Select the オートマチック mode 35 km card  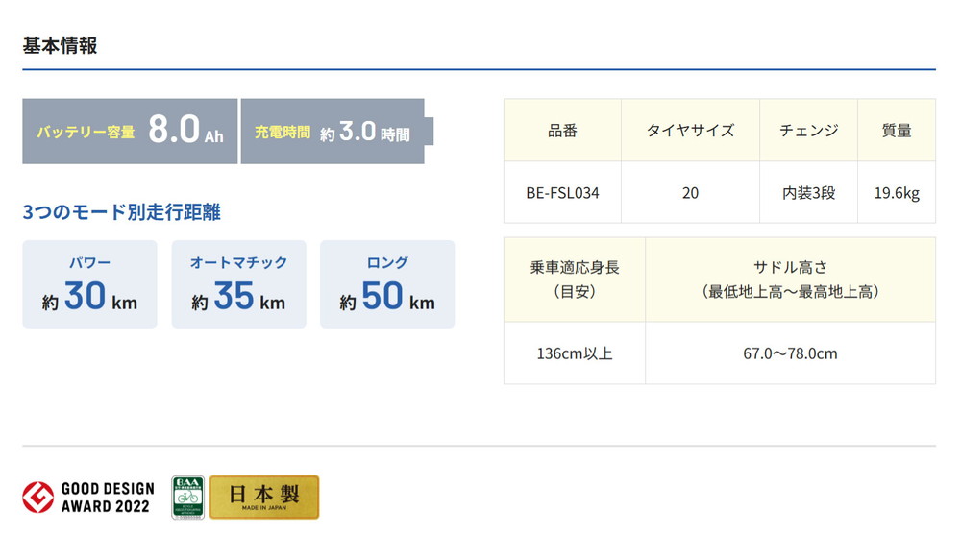pos(238,284)
